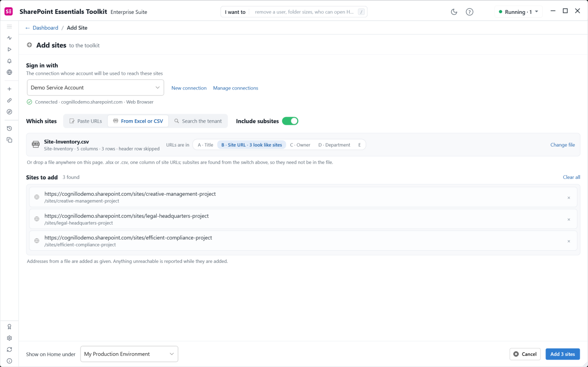Click the New connection link

pyautogui.click(x=189, y=88)
